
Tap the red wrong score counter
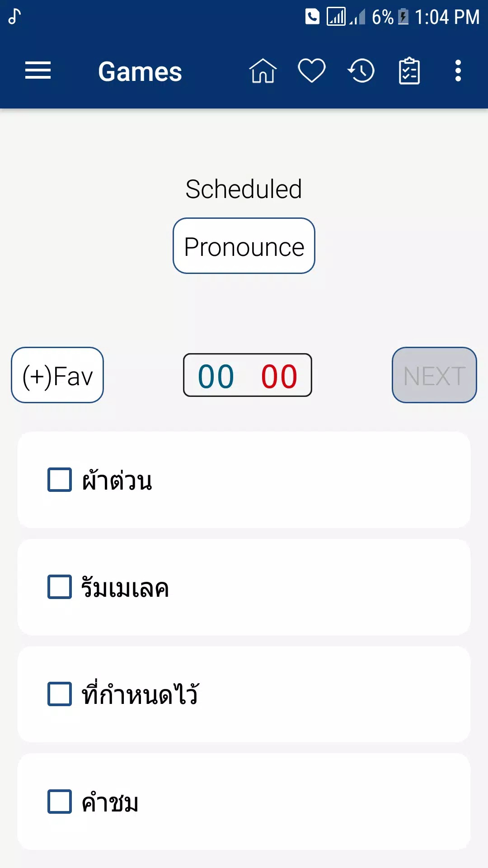[x=279, y=376]
